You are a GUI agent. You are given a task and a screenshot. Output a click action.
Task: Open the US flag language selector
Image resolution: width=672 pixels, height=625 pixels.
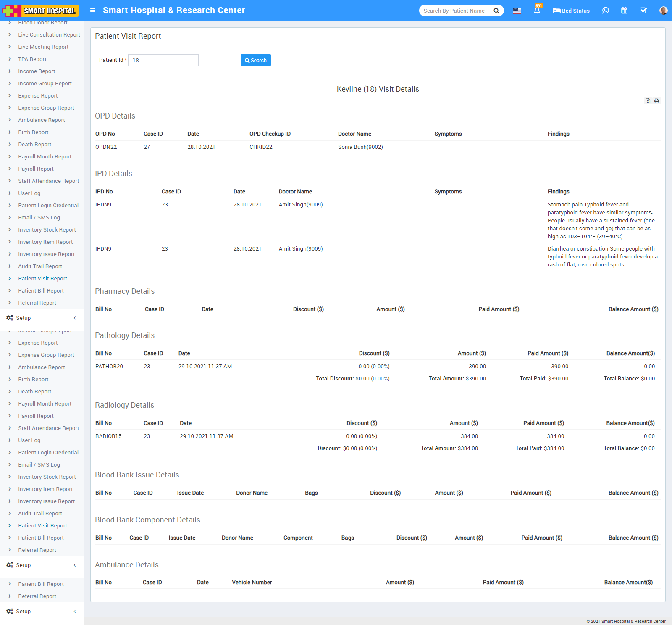tap(517, 11)
